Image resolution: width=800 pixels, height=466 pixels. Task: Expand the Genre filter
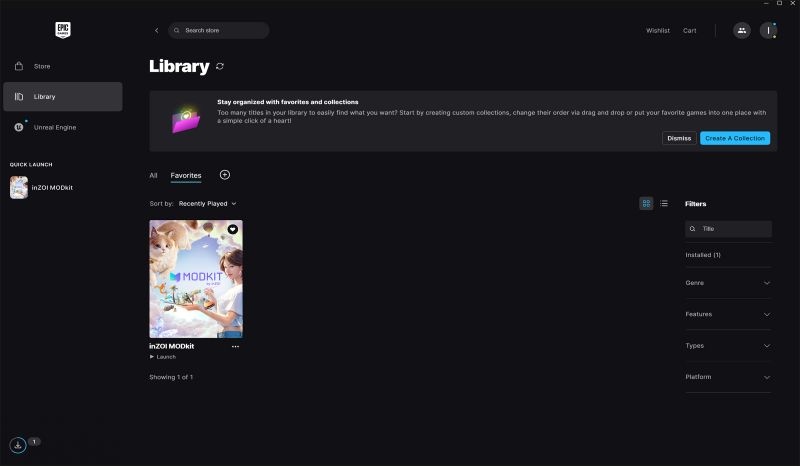[x=728, y=283]
